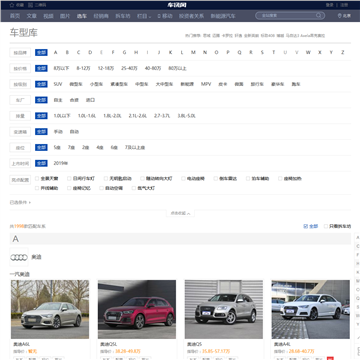
Task: Click the star favorite icon in top bar
Action: (12, 5)
